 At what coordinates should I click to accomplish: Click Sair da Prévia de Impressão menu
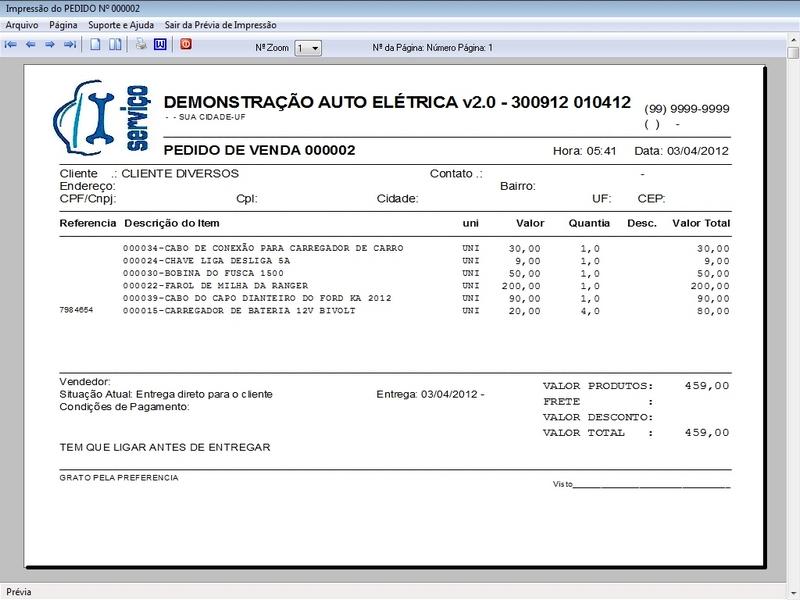coord(220,25)
